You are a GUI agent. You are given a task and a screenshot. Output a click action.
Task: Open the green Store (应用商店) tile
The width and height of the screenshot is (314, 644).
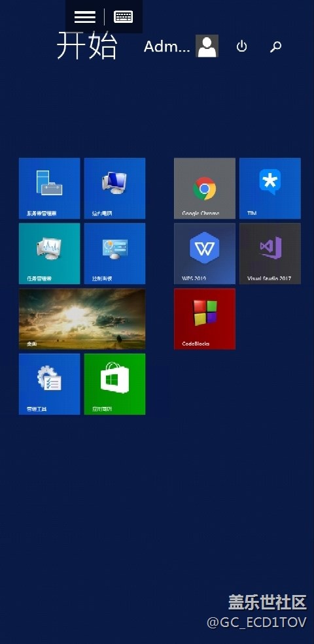pos(115,384)
